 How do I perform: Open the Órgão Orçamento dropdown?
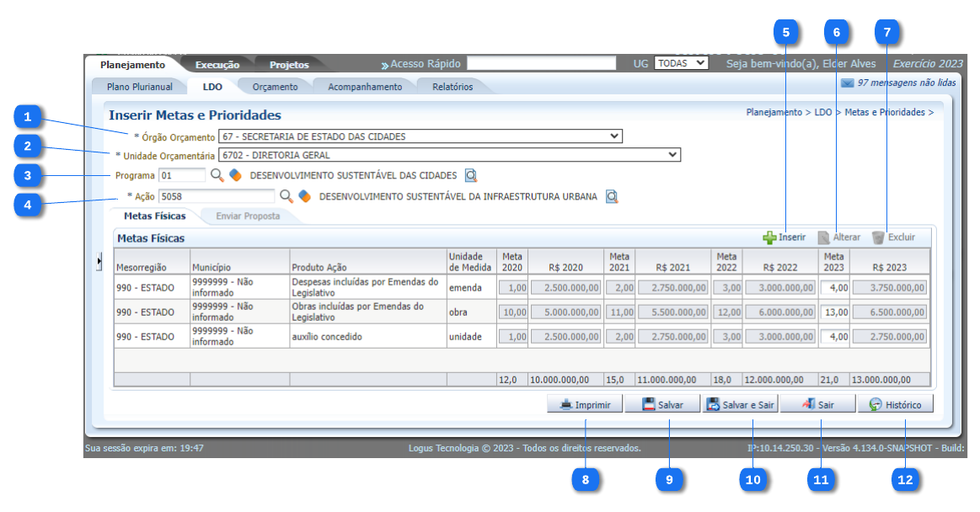[614, 136]
